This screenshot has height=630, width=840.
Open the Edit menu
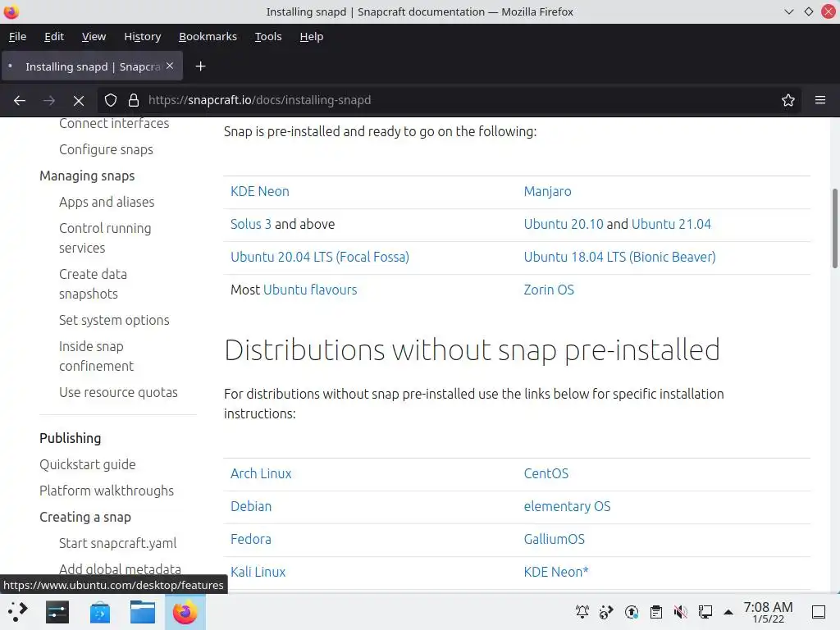pyautogui.click(x=54, y=36)
